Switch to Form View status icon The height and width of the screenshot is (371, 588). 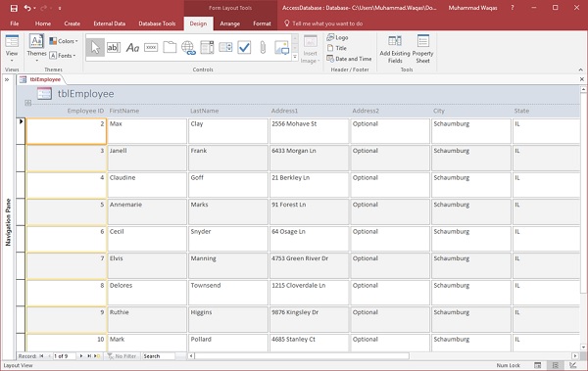[x=538, y=365]
